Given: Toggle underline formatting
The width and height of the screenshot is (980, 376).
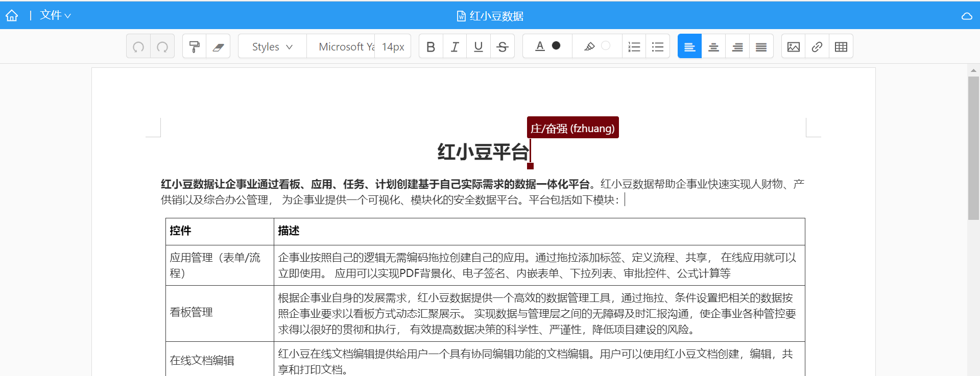Looking at the screenshot, I should click(479, 47).
